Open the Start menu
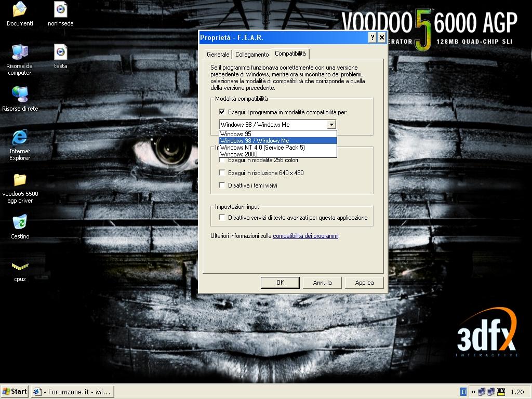Screen dimensions: 532x399 tap(15, 392)
